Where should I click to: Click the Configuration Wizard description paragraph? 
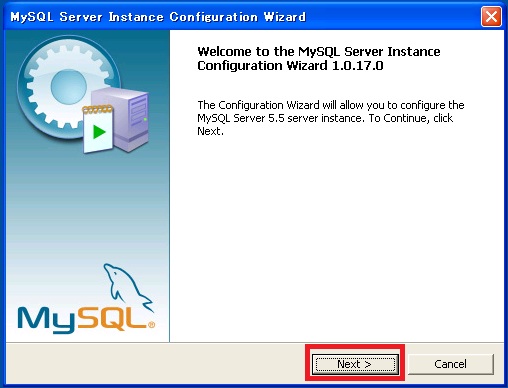331,118
